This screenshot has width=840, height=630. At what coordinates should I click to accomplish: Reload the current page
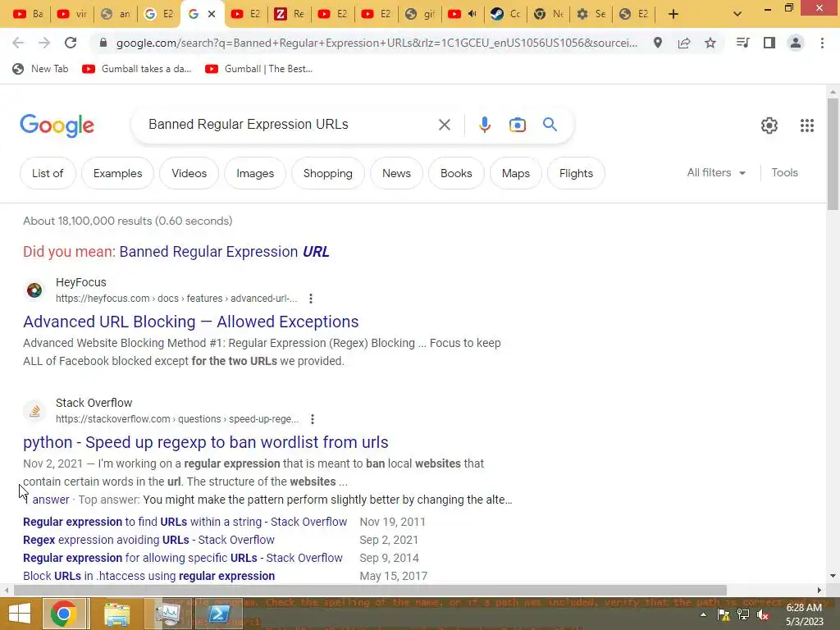point(71,43)
